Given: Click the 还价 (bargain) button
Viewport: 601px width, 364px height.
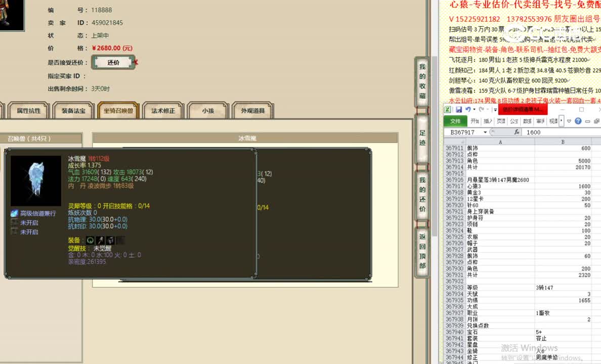Looking at the screenshot, I should [x=113, y=62].
